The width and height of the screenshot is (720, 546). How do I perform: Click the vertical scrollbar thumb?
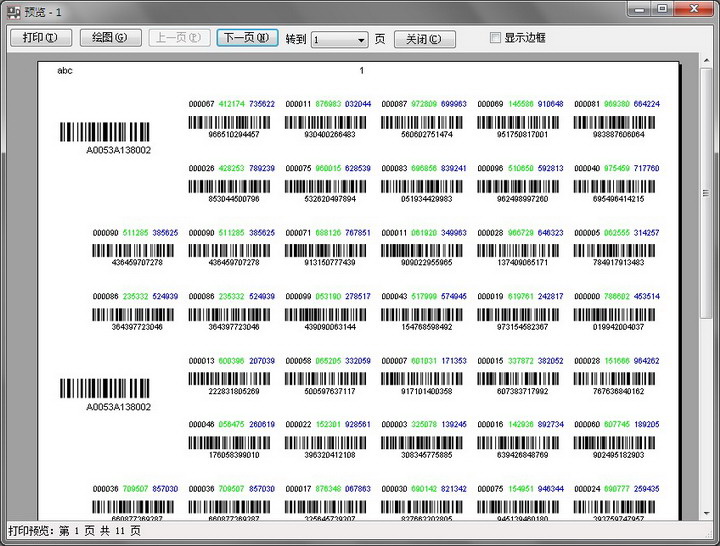pos(706,193)
